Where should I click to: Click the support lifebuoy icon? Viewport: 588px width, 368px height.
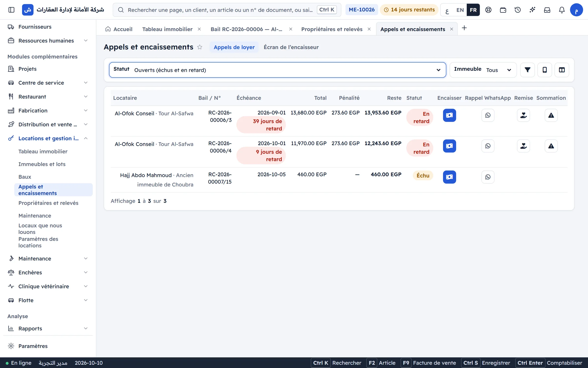tap(488, 10)
